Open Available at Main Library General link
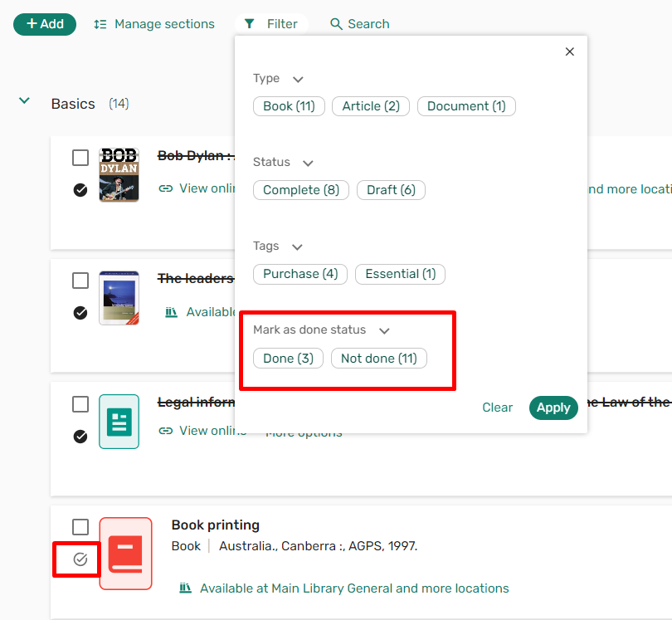This screenshot has width=672, height=620. coord(354,588)
